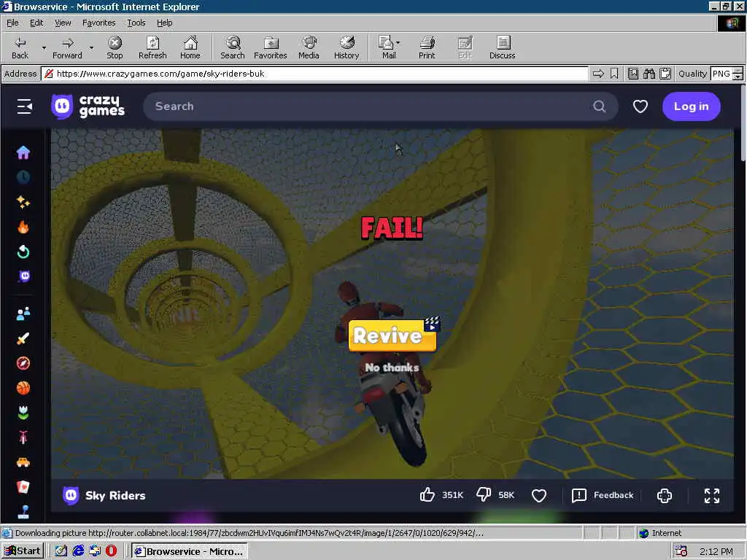Image resolution: width=747 pixels, height=560 pixels.
Task: Toggle the CrazyGames sidebar menu
Action: pyautogui.click(x=24, y=106)
